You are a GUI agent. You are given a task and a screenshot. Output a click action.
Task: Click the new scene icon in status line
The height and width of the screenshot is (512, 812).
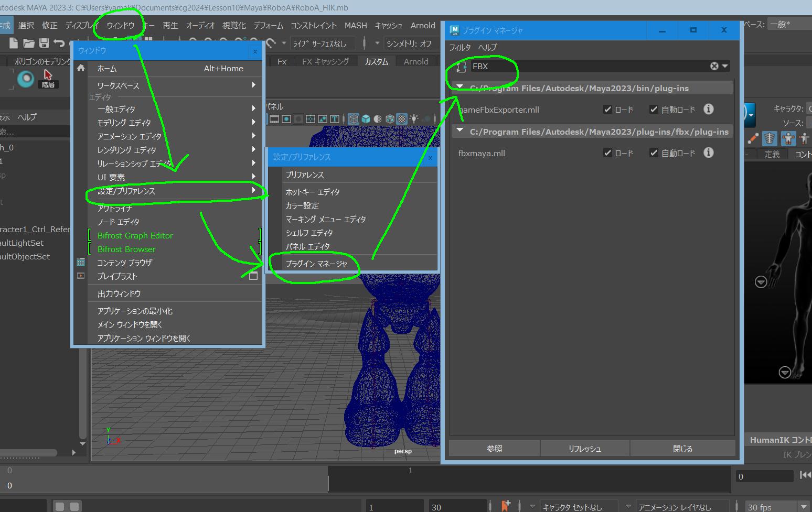pyautogui.click(x=14, y=43)
